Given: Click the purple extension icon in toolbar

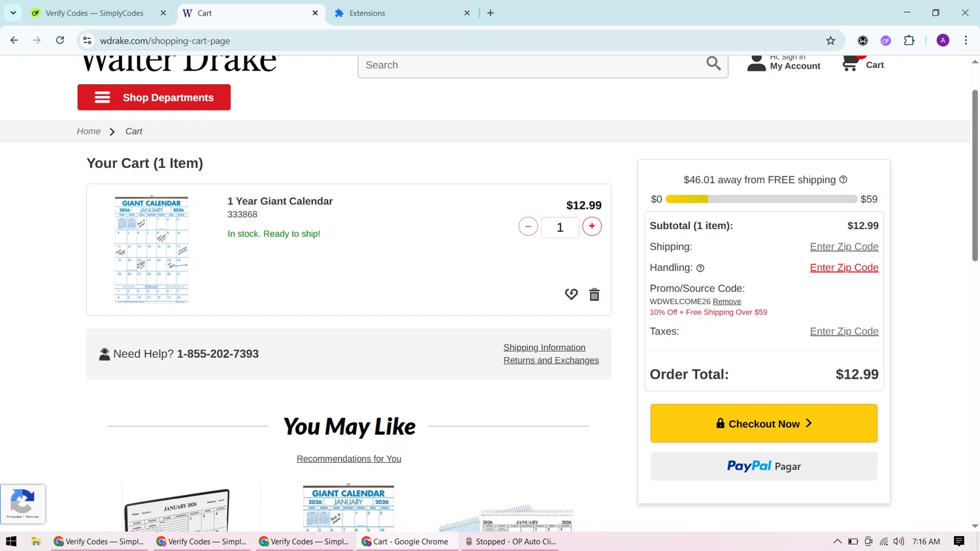Looking at the screenshot, I should pos(886,40).
